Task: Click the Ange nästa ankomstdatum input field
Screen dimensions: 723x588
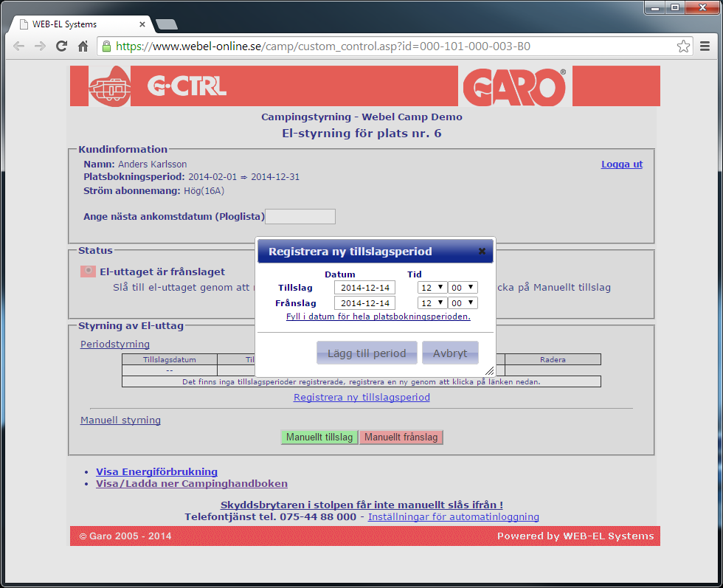Action: click(x=300, y=216)
